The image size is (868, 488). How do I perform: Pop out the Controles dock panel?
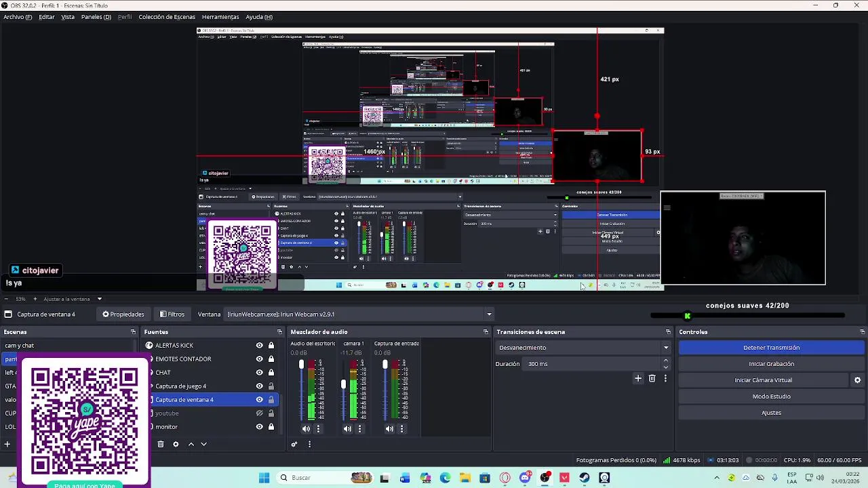pos(862,332)
